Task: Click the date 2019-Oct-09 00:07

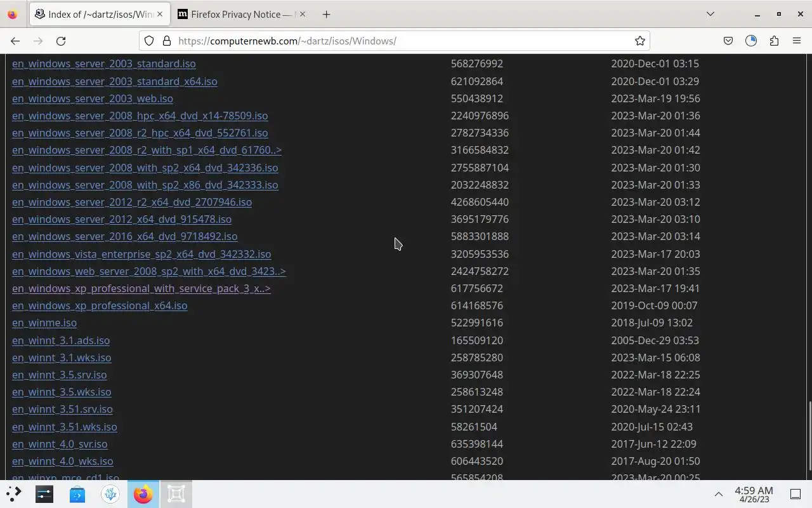Action: pyautogui.click(x=654, y=305)
